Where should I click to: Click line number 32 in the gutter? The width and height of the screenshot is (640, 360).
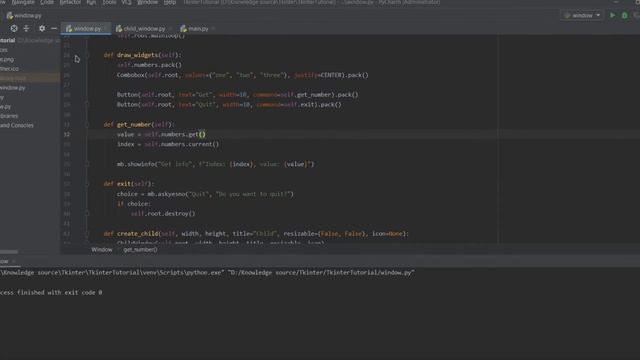67,134
